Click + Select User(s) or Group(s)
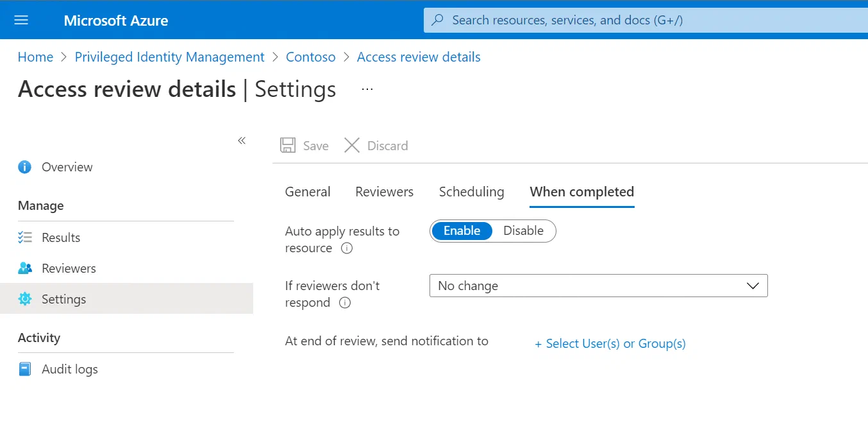Screen dimensions: 868x446 [x=610, y=344]
